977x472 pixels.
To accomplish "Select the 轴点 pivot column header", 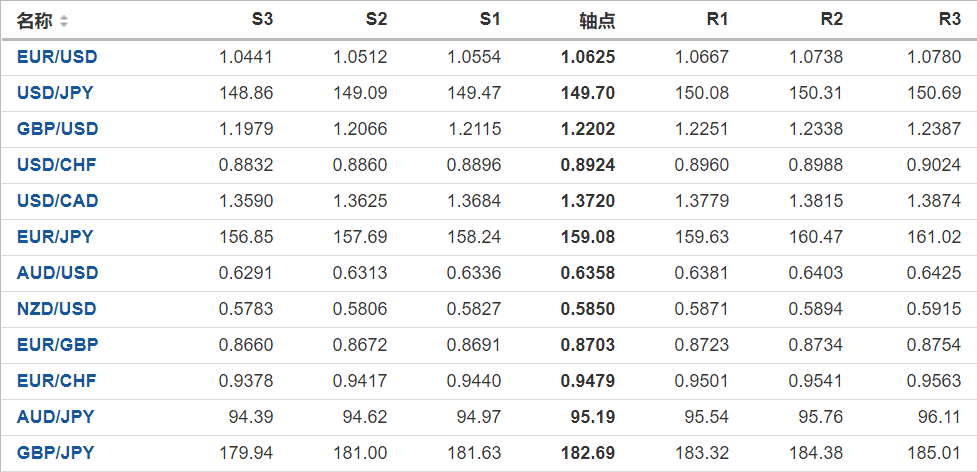I will (x=597, y=21).
